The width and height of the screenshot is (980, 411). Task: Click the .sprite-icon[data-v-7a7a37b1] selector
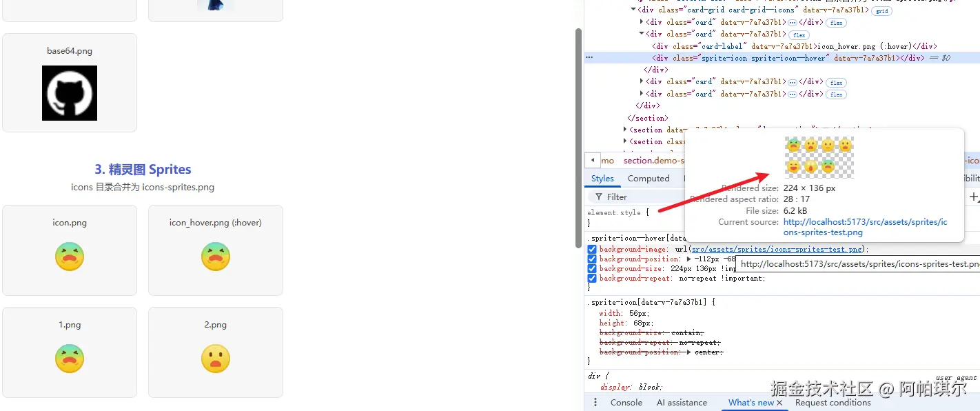(x=649, y=302)
